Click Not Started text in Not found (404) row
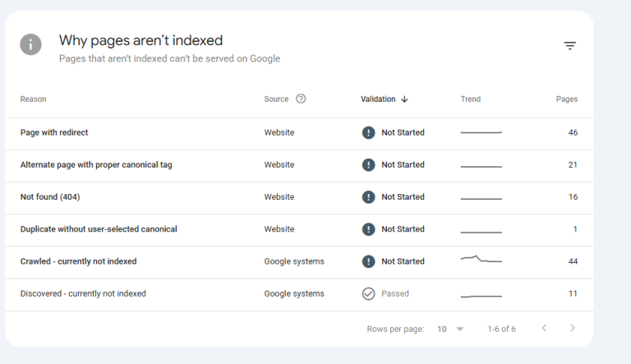 pyautogui.click(x=403, y=197)
